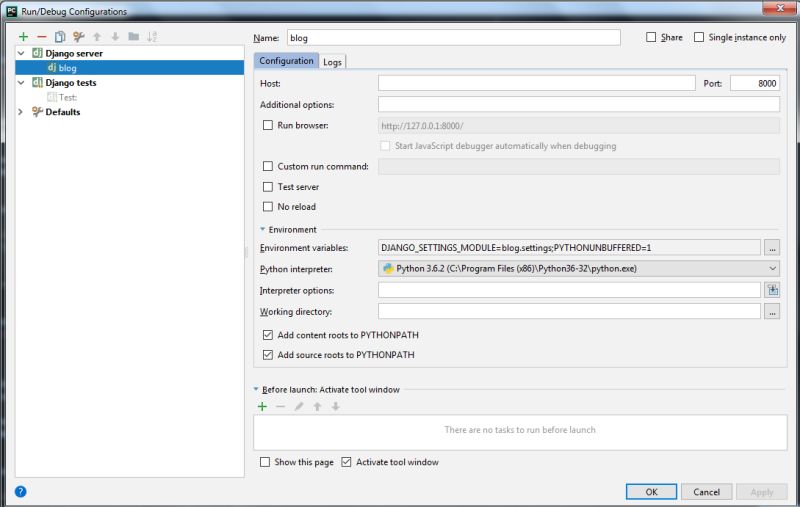Screen dimensions: 800x507
Task: Remove the before launch task with the minus icon
Action: pos(281,407)
